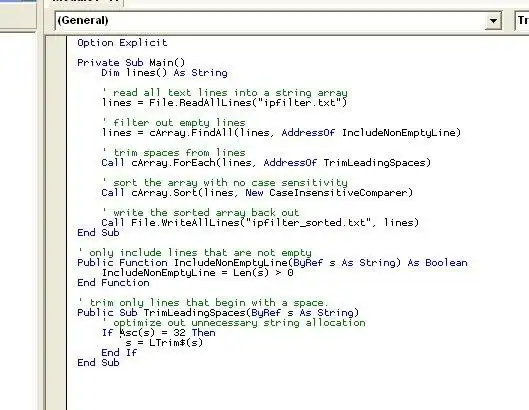Click comment 'filter out empty lines'
Viewport: 529px width, 410px height.
[x=174, y=123]
